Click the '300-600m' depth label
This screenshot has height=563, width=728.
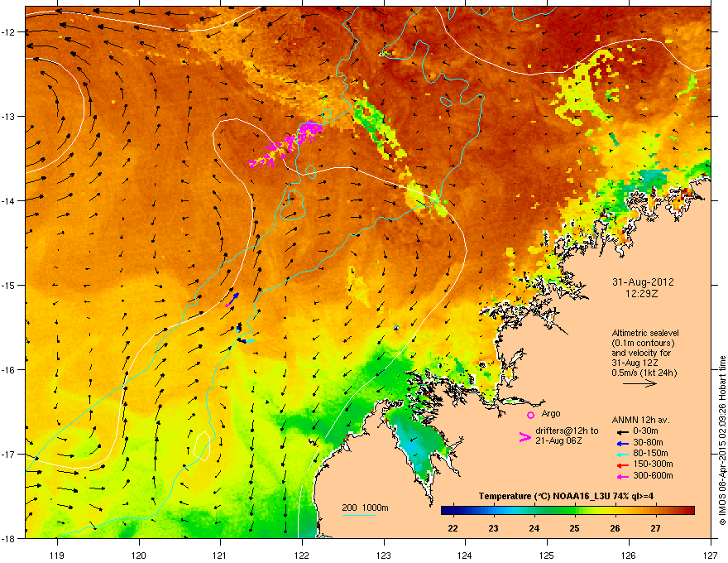(653, 475)
